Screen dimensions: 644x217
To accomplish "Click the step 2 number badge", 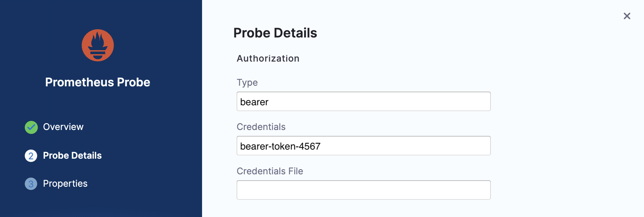I will click(x=31, y=156).
